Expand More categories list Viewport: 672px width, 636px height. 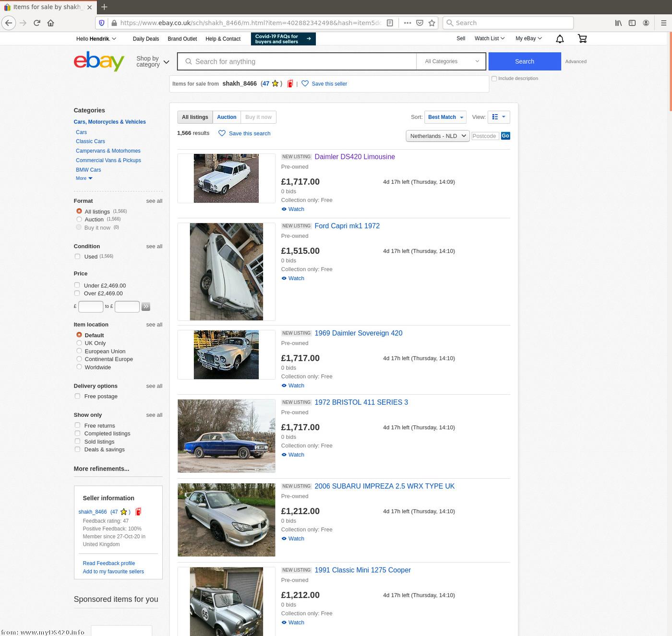84,178
